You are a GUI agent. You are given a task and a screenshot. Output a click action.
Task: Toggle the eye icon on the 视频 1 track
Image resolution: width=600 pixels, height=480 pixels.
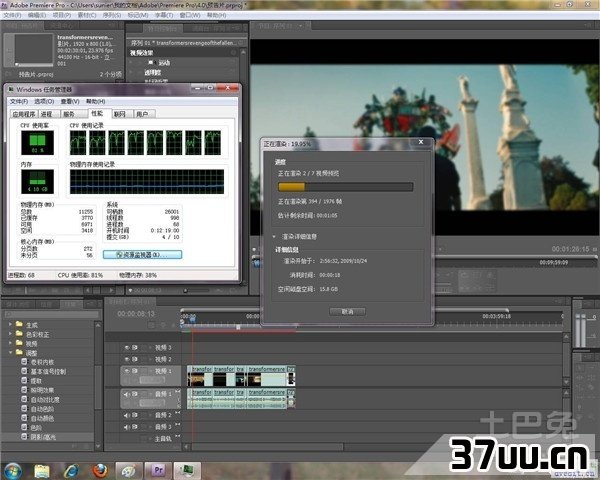tap(127, 371)
